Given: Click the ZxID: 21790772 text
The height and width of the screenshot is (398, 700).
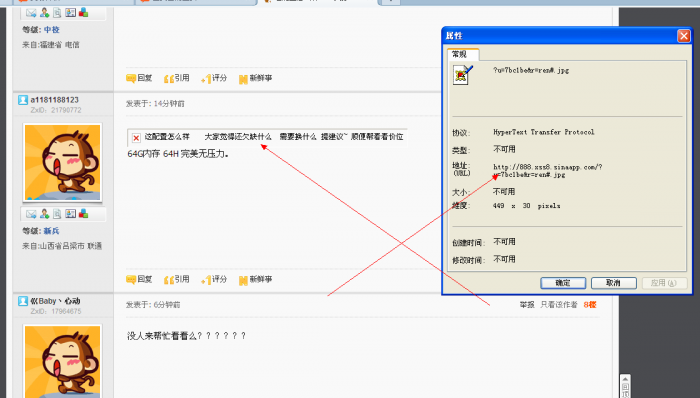Looking at the screenshot, I should (x=56, y=110).
